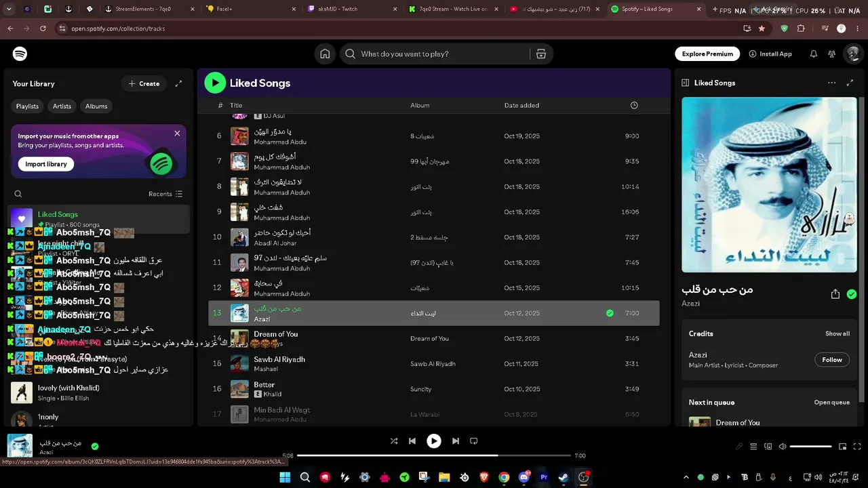The height and width of the screenshot is (488, 868).
Task: Skip to the previous track
Action: click(412, 441)
